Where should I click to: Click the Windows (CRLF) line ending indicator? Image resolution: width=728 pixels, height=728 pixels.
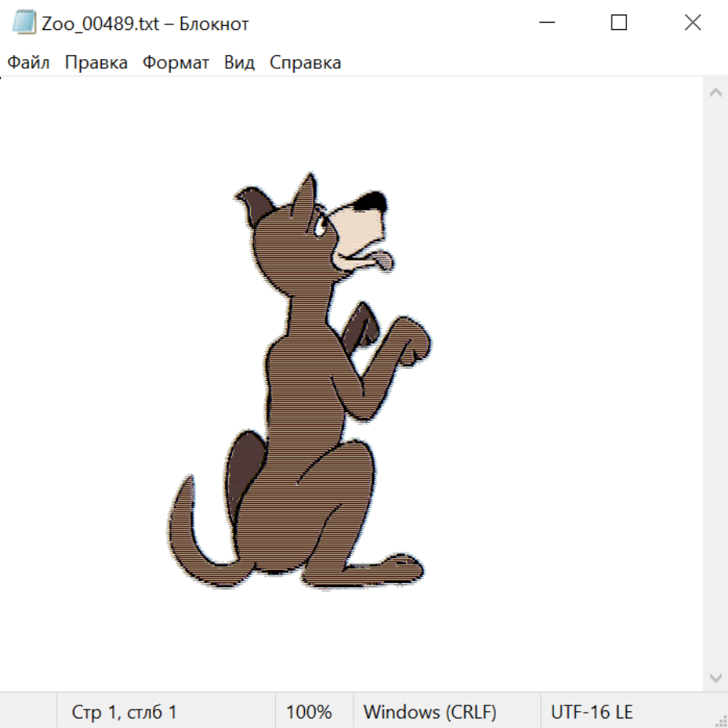click(x=430, y=712)
